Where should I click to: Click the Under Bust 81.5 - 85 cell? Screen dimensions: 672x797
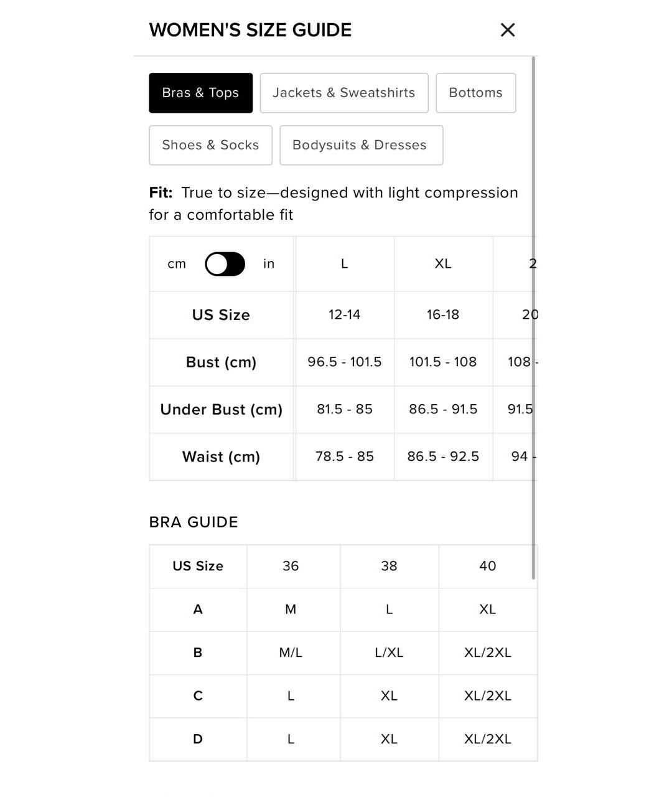coord(344,410)
